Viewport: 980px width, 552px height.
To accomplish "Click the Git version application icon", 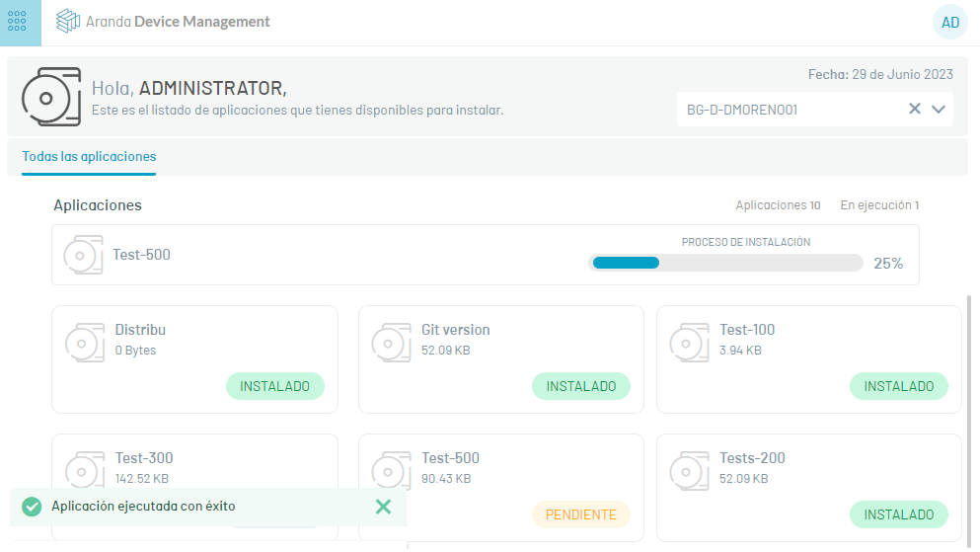I will [x=391, y=343].
